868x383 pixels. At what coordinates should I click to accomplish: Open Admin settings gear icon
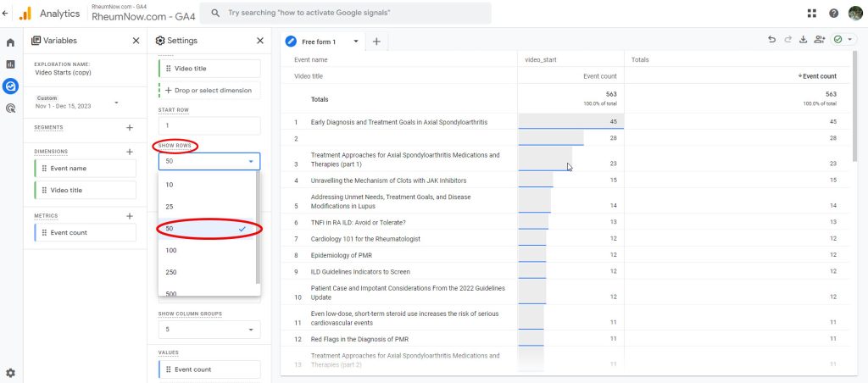click(x=10, y=372)
